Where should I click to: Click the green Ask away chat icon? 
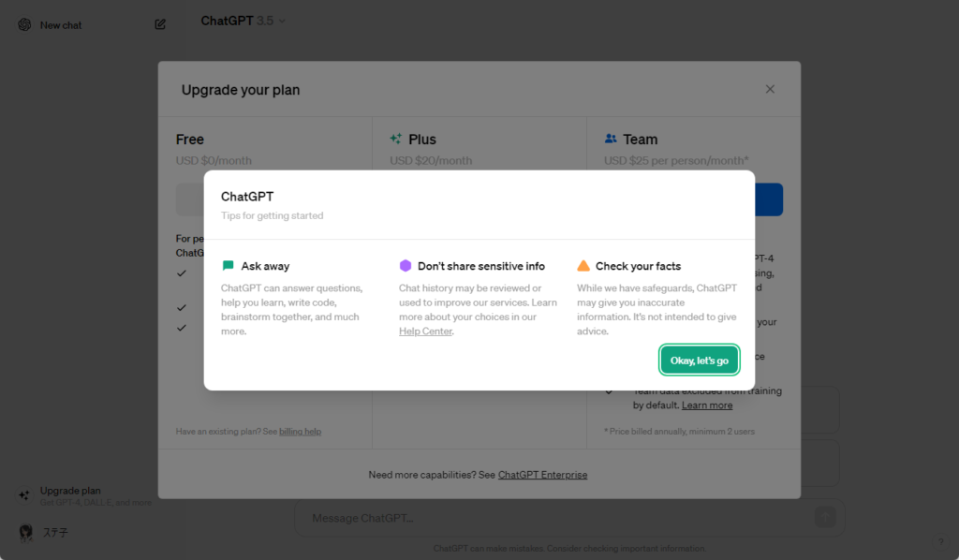(x=228, y=266)
